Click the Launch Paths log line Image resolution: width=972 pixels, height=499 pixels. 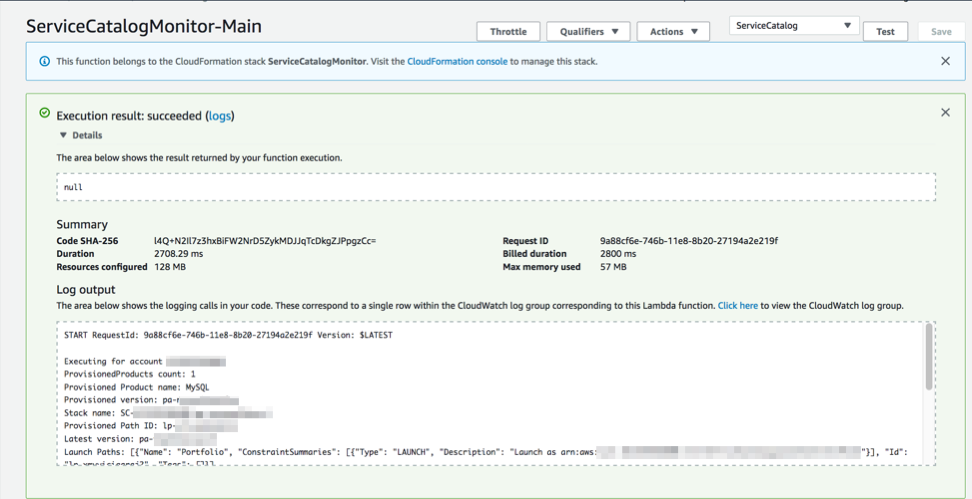485,452
